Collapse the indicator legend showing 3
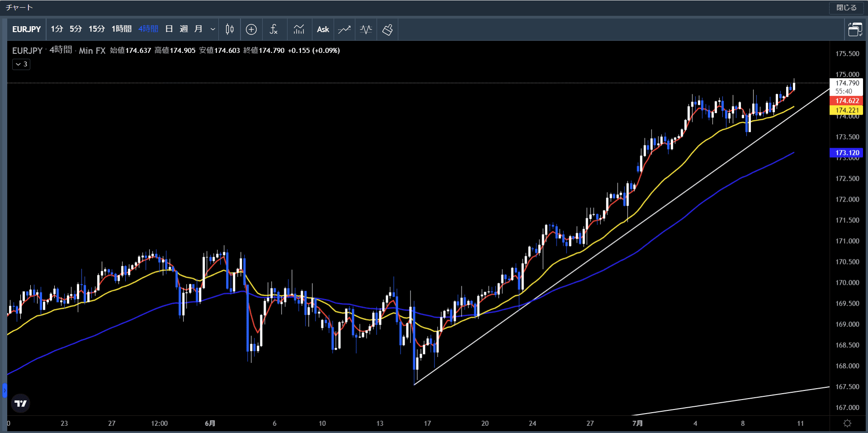 click(x=21, y=64)
